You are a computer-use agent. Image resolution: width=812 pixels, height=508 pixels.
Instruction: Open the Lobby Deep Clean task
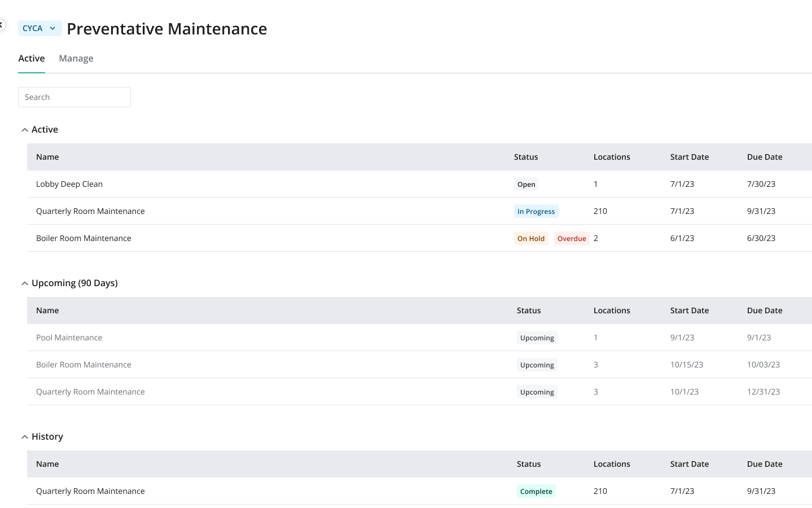pos(69,184)
